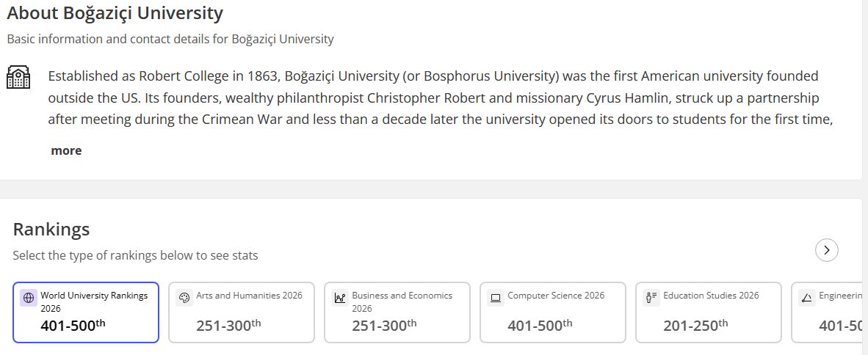Click the Education Studies card icon

[x=651, y=298]
